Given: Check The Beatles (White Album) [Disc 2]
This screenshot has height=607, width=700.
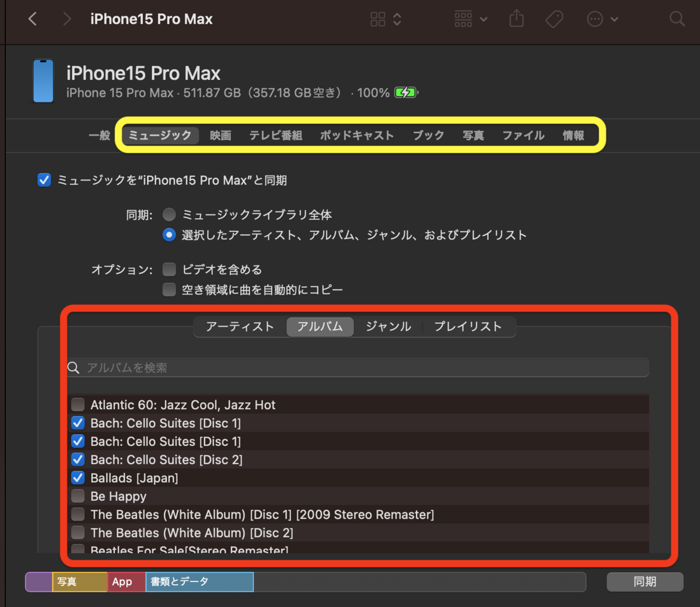Looking at the screenshot, I should tap(78, 532).
